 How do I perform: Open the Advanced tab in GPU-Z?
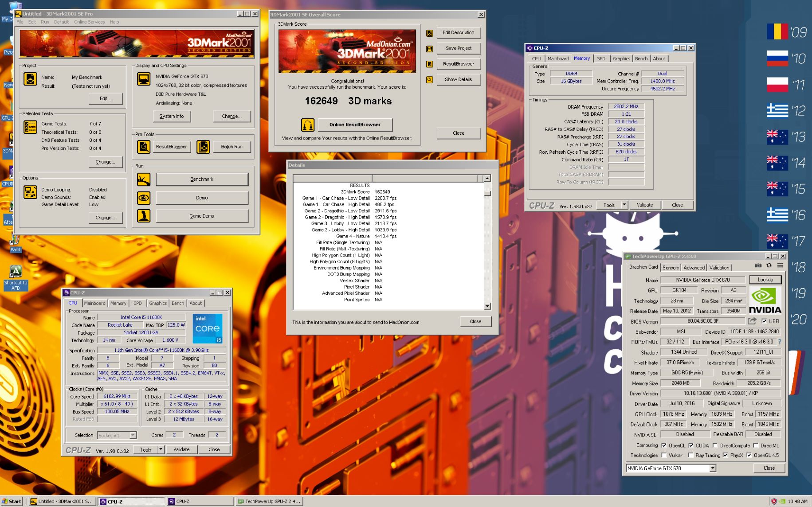pyautogui.click(x=694, y=268)
